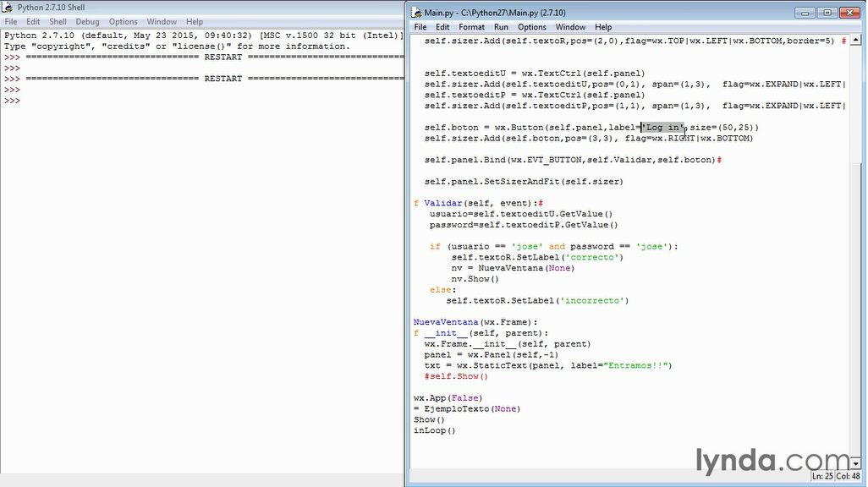Click the 'Log in' highlighted string
The image size is (868, 487).
click(x=663, y=128)
